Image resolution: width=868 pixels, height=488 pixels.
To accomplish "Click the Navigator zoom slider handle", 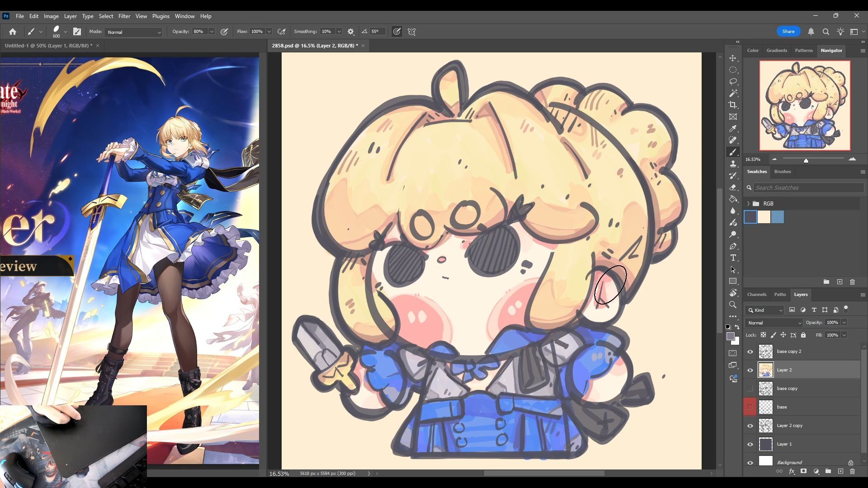I will point(806,160).
